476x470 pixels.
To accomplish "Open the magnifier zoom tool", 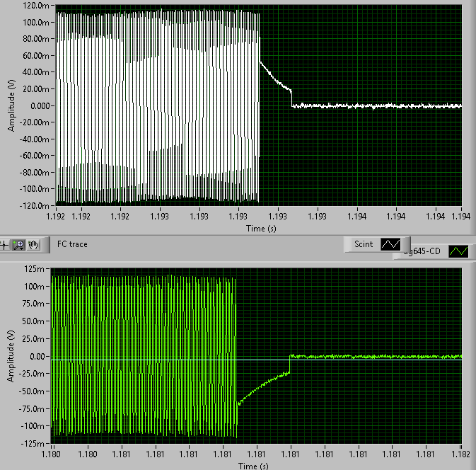I will pyautogui.click(x=18, y=245).
